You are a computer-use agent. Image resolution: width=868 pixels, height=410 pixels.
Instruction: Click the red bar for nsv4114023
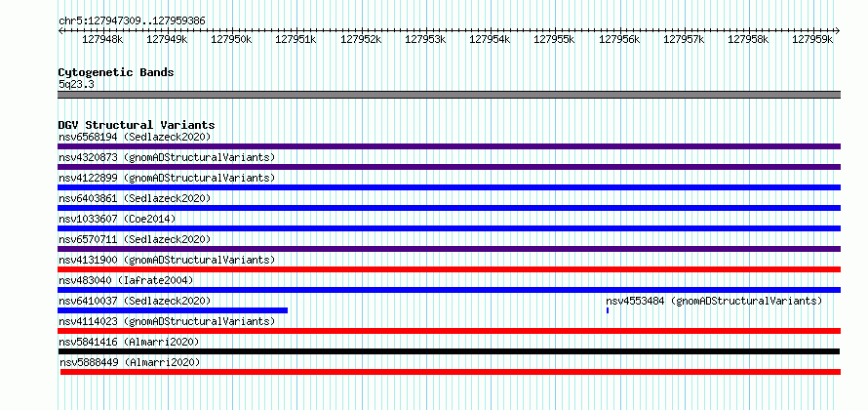(x=449, y=331)
